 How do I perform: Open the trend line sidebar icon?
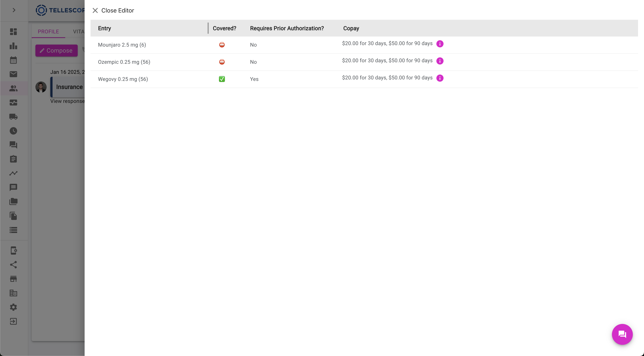tap(13, 173)
